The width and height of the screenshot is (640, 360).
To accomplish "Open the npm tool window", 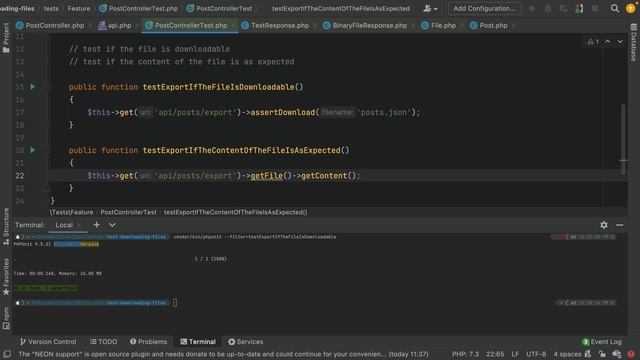I will click(x=6, y=318).
